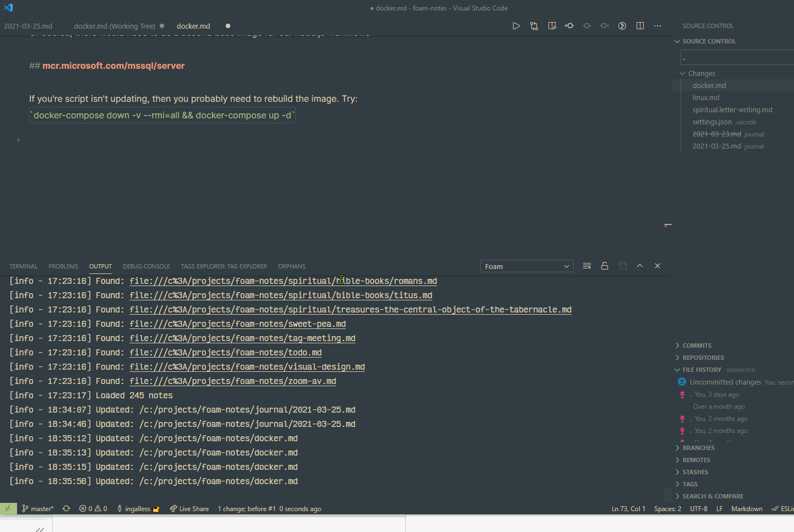Open the compare changes icon next to play
794x532 pixels.
(x=534, y=25)
